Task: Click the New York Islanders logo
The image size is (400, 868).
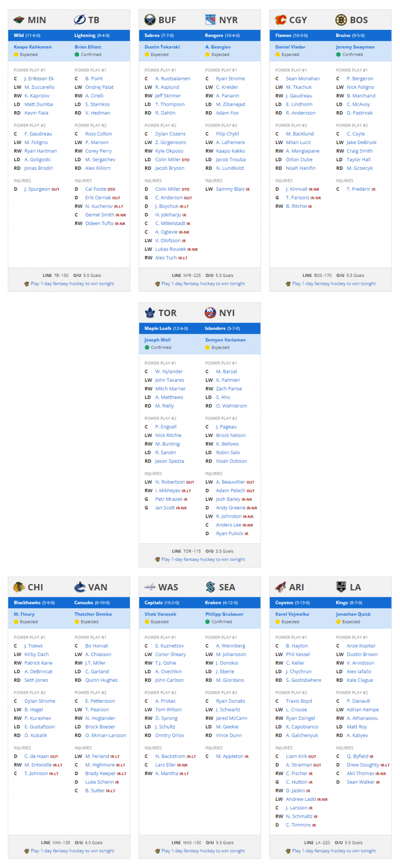Action: coord(210,312)
